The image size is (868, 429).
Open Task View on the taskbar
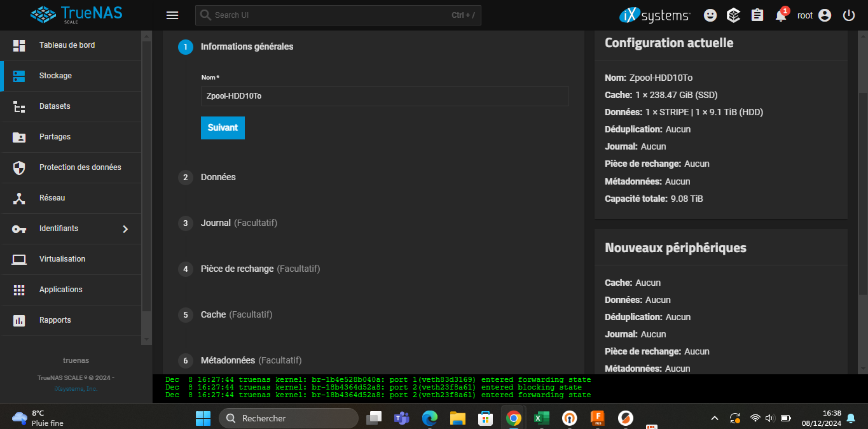click(x=374, y=418)
